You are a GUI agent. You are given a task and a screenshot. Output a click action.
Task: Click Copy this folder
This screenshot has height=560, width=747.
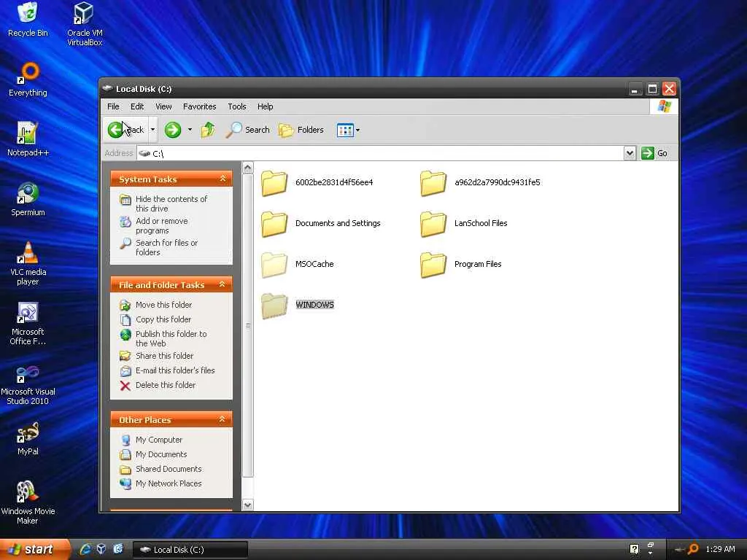pyautogui.click(x=155, y=319)
